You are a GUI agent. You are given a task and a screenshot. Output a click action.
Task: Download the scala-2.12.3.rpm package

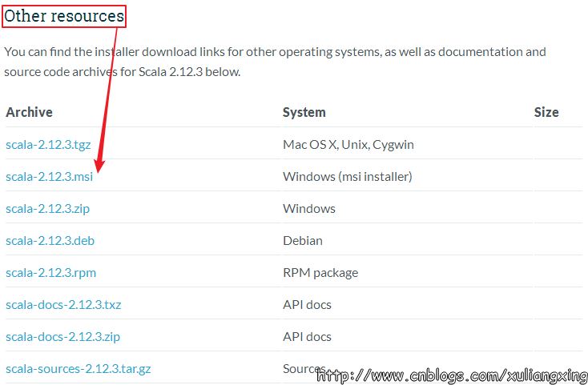[50, 273]
